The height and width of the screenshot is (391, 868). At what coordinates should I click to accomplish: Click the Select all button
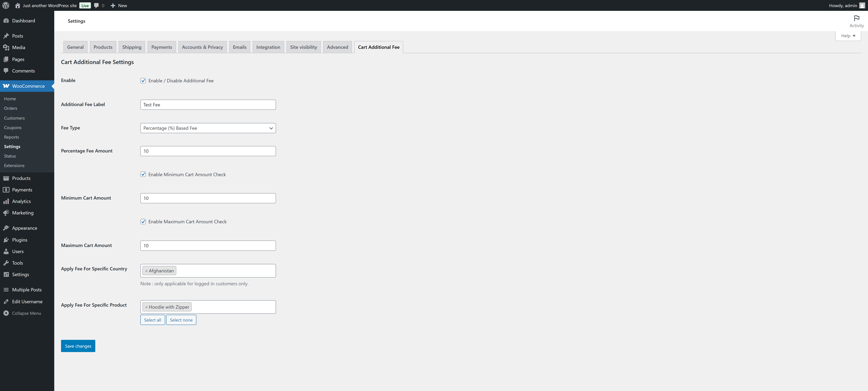(153, 320)
